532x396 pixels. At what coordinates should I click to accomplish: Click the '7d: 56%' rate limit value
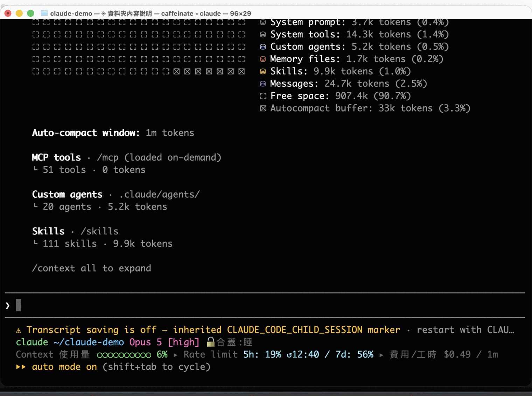(354, 355)
